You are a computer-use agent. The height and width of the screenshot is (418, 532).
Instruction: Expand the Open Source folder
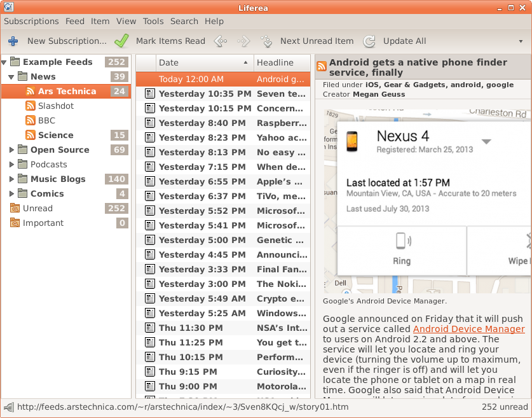[x=11, y=150]
